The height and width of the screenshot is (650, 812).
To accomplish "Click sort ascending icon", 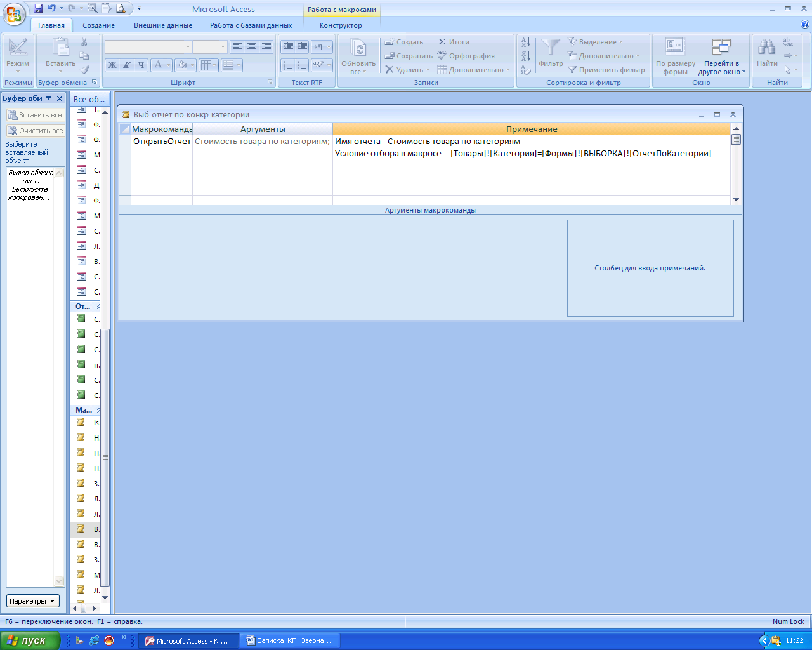I will [x=526, y=42].
